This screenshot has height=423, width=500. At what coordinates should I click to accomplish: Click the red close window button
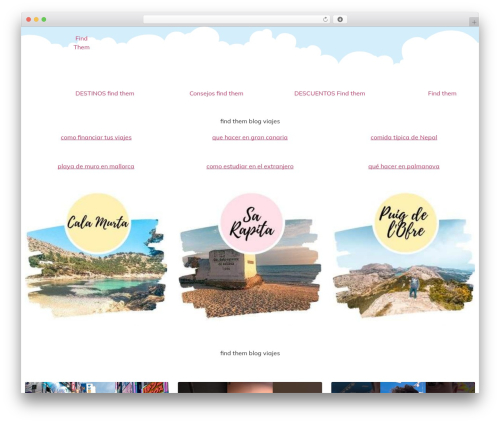click(x=29, y=20)
